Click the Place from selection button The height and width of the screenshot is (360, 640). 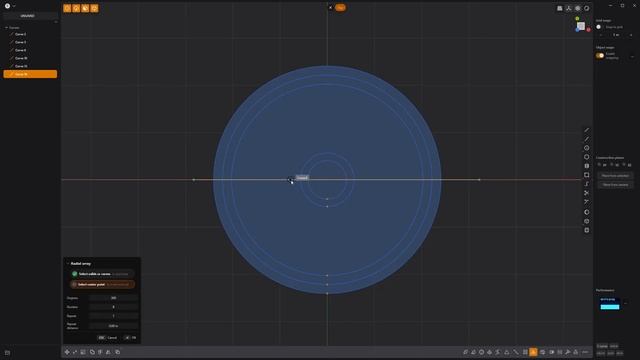coord(615,176)
